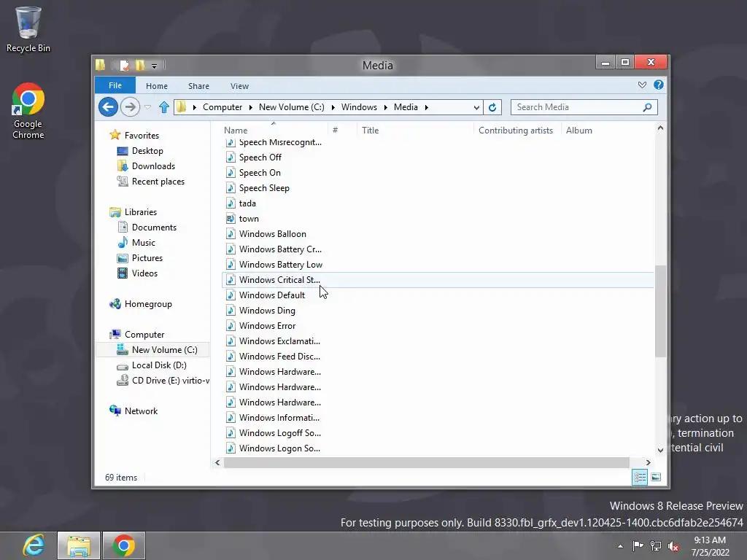Viewport: 747px width, 560px height.
Task: Open the View ribbon tab
Action: (x=239, y=86)
